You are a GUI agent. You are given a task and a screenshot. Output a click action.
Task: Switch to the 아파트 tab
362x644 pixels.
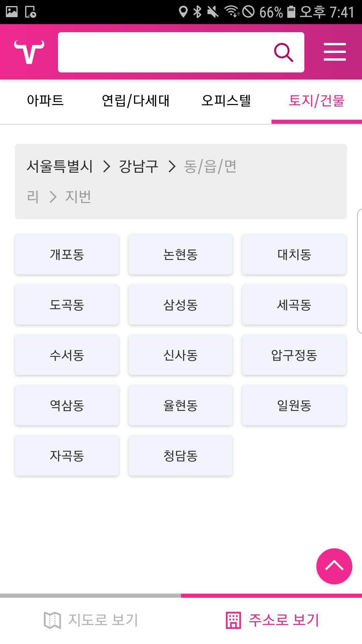click(45, 101)
